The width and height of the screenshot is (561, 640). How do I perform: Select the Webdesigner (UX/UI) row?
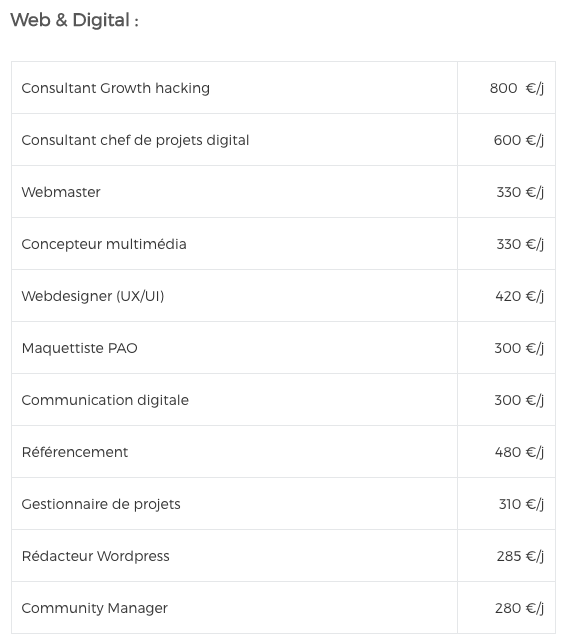(x=283, y=296)
